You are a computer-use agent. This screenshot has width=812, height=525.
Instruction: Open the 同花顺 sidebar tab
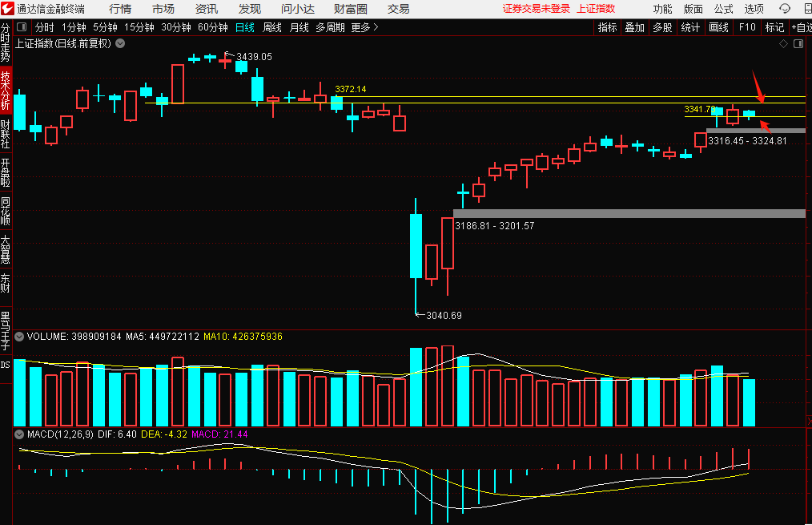pos(5,211)
